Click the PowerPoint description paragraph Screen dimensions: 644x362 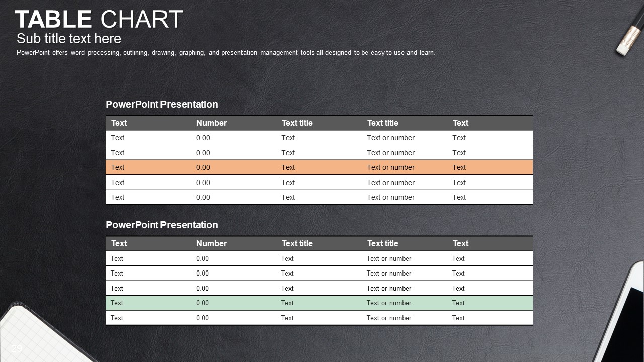(x=226, y=52)
